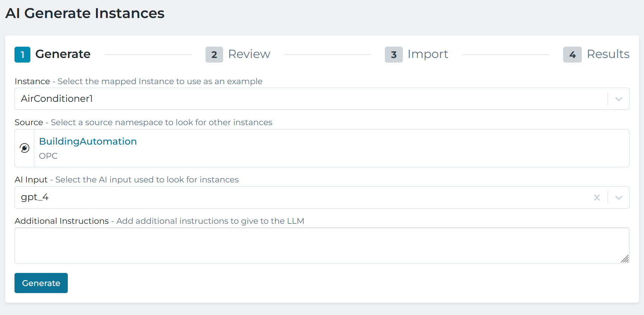Go to the Review step label
Viewport: 644px width, 315px height.
click(x=249, y=54)
